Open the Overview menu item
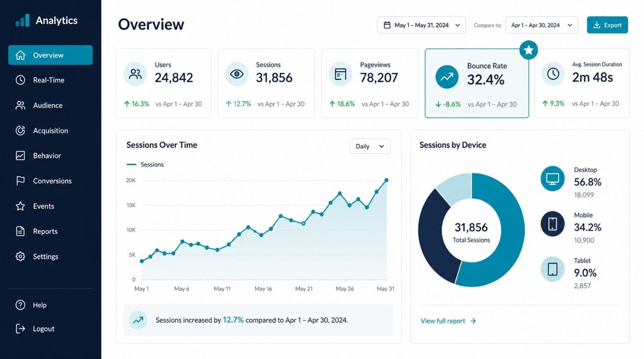 point(51,55)
